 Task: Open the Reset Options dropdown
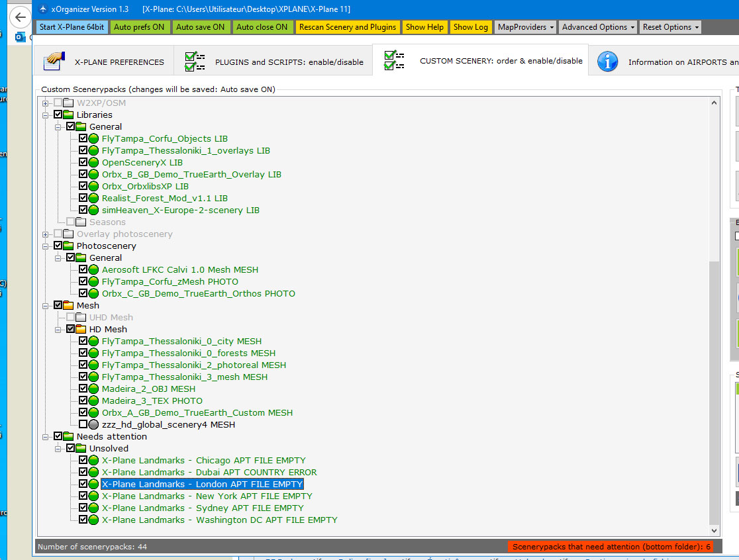click(x=670, y=27)
